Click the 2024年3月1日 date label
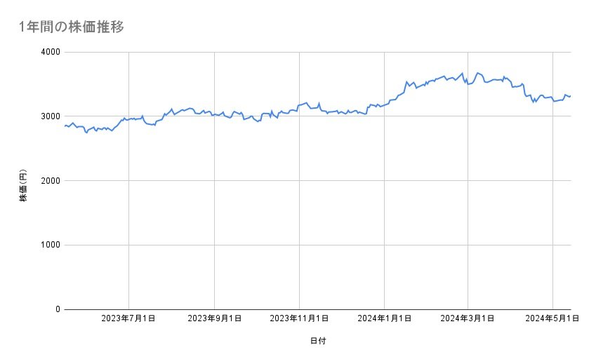589x364 pixels. (468, 319)
